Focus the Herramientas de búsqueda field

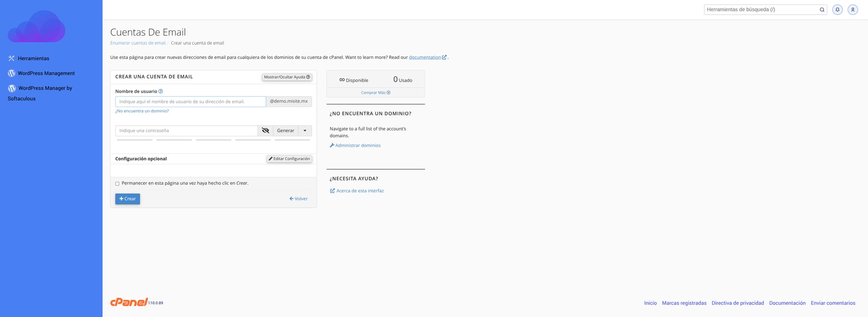(761, 10)
